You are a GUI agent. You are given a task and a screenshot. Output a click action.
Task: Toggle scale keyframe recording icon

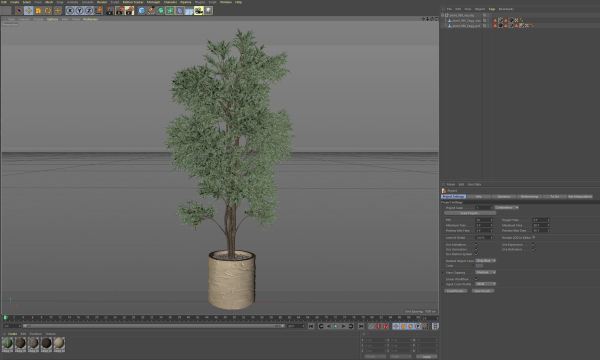(403, 326)
